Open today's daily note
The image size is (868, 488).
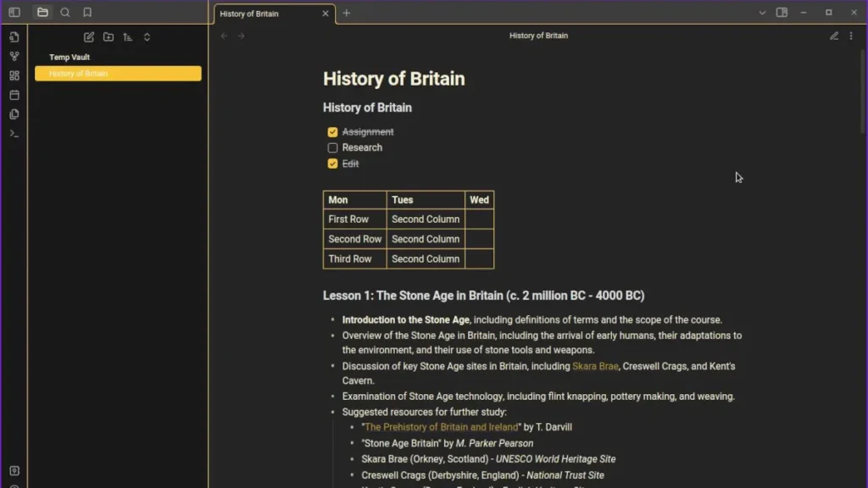click(14, 95)
